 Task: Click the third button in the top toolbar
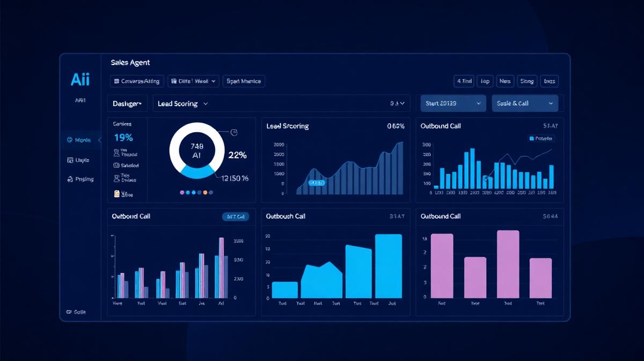(x=244, y=81)
